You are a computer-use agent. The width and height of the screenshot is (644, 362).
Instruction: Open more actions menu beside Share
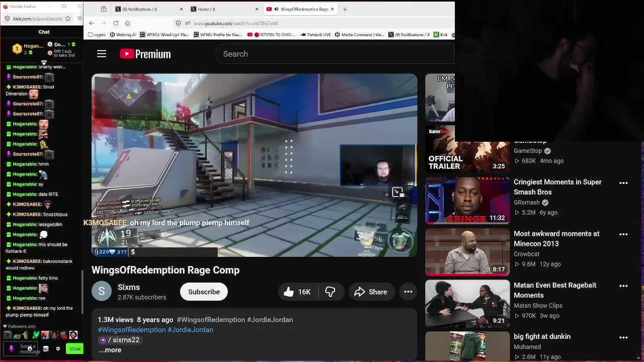pos(408,292)
